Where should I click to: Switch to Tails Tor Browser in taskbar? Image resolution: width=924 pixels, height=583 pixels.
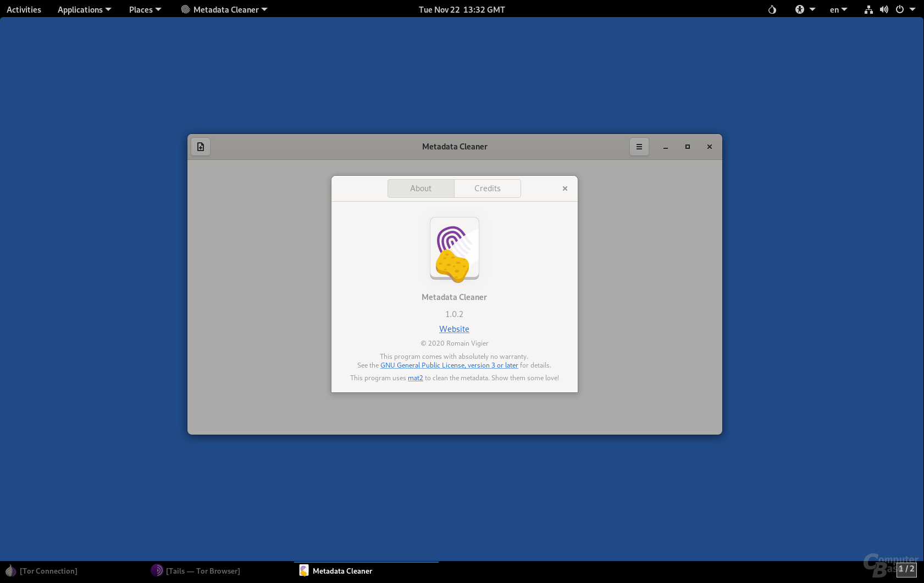[x=220, y=571]
